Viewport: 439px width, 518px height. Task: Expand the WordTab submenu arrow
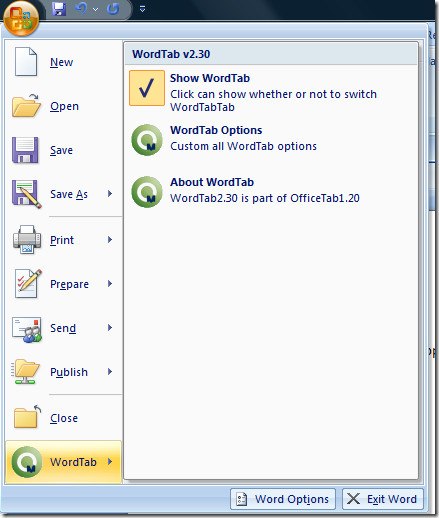[110, 462]
